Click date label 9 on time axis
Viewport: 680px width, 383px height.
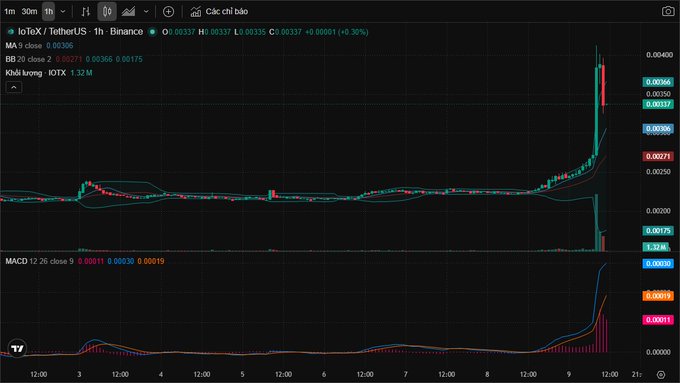569,374
